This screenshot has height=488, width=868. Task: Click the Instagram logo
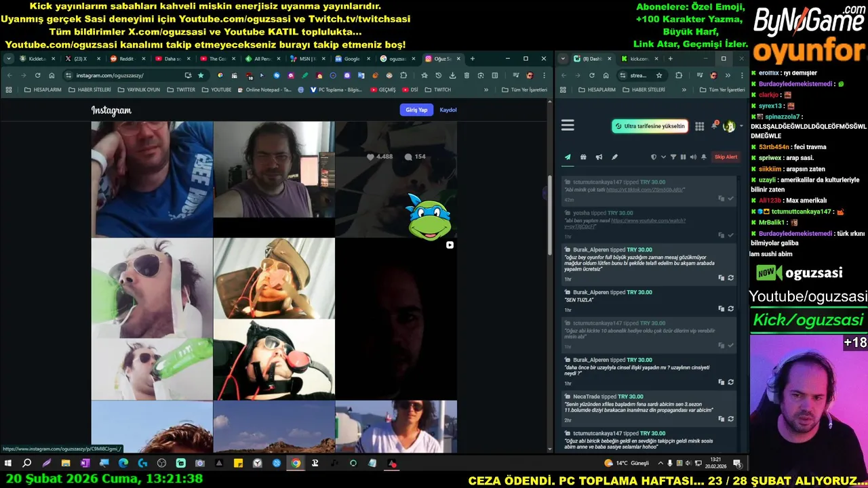pyautogui.click(x=111, y=110)
